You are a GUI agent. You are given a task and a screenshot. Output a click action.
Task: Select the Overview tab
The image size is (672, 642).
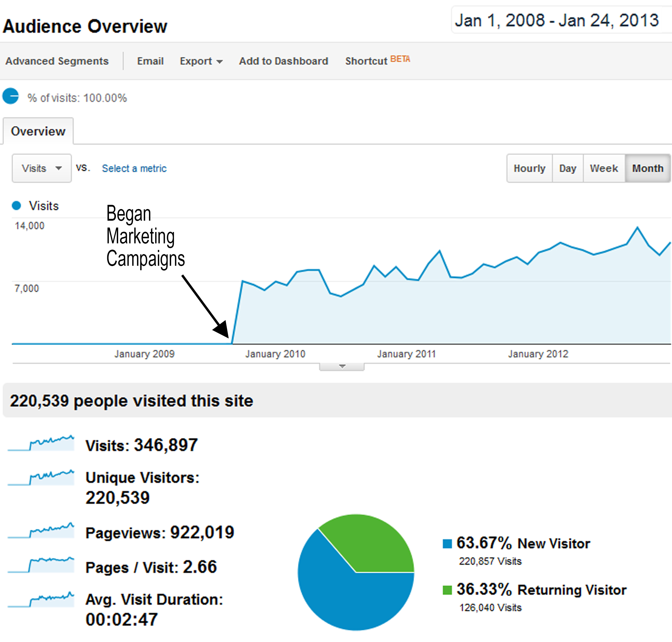pos(38,131)
